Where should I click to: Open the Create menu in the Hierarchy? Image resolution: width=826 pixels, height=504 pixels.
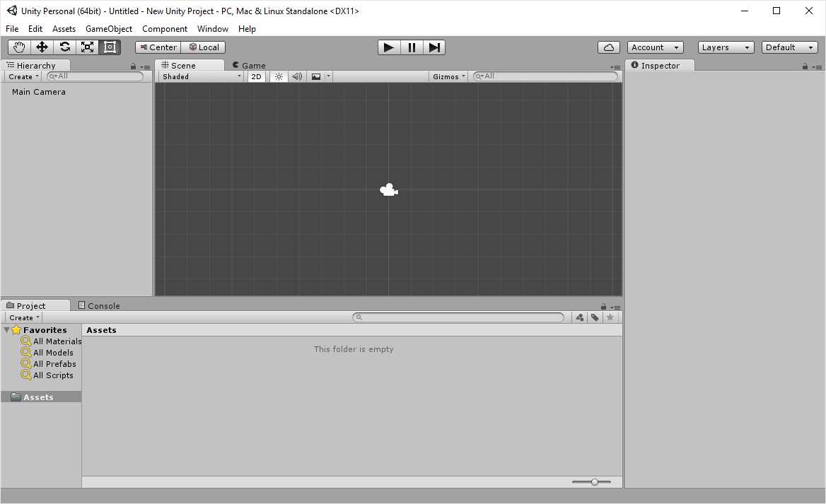pos(22,76)
